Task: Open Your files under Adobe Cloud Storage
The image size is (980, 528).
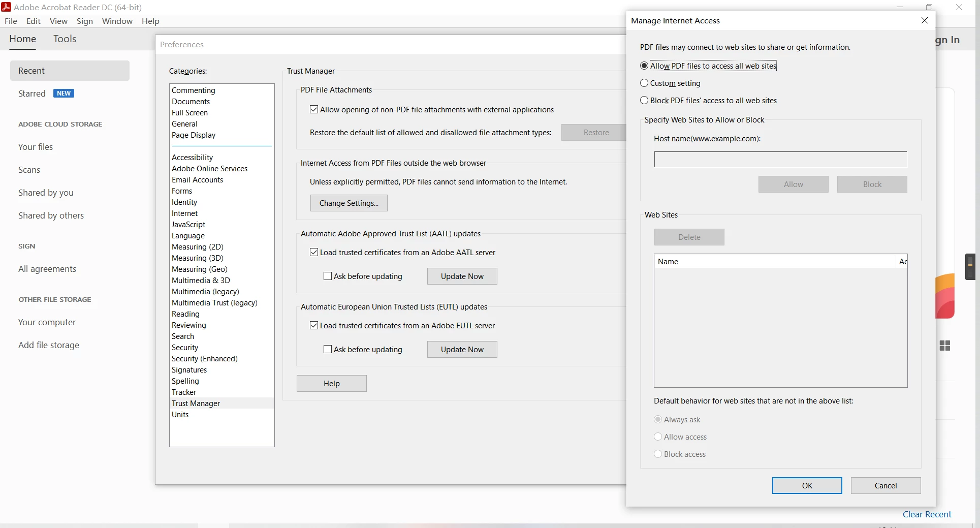Action: coord(36,146)
